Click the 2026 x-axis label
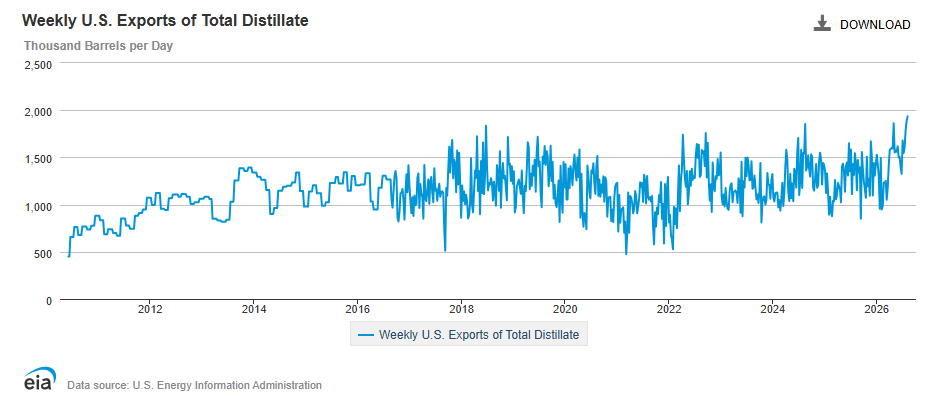Screen dimensions: 933x399 [876, 310]
